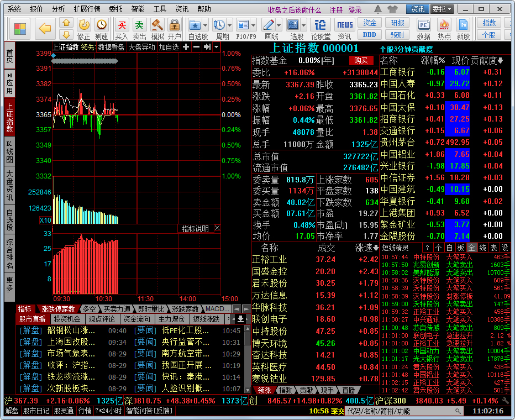Click the notification bell icon
Screen dimensions: 515x420
[378, 9]
